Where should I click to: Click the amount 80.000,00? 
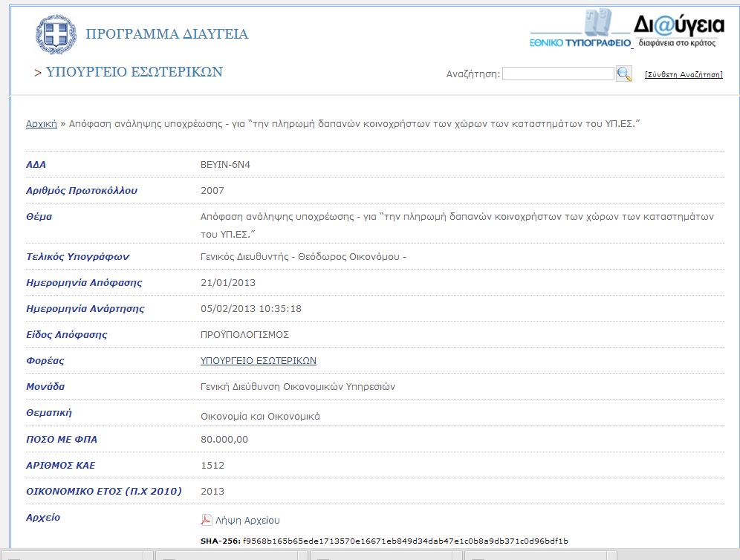(224, 439)
